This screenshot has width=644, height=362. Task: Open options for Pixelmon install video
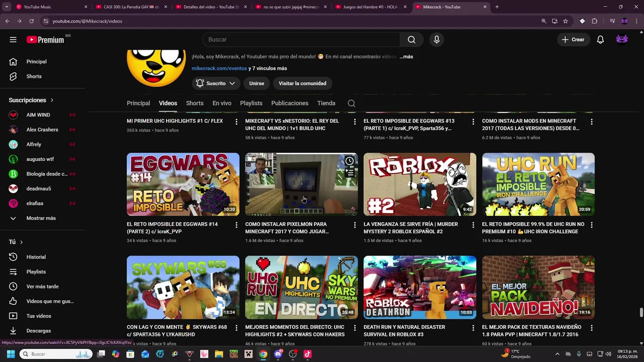tap(355, 225)
